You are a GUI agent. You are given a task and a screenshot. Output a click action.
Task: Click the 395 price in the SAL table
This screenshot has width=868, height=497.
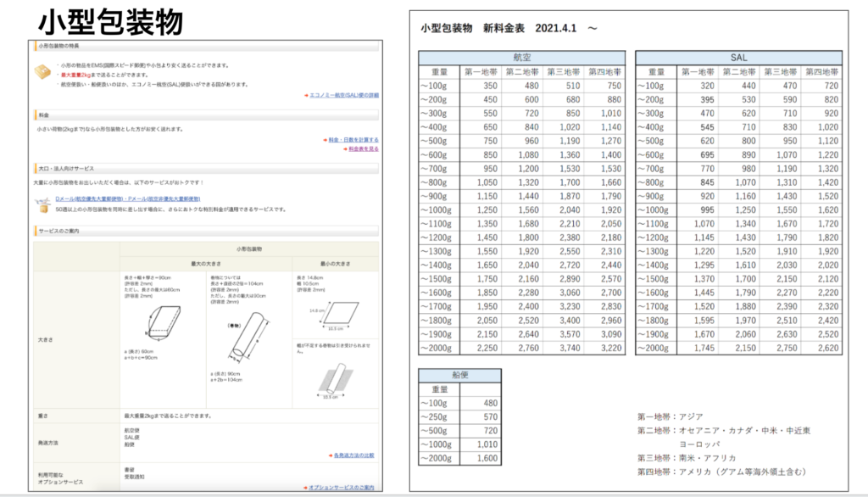(x=707, y=100)
